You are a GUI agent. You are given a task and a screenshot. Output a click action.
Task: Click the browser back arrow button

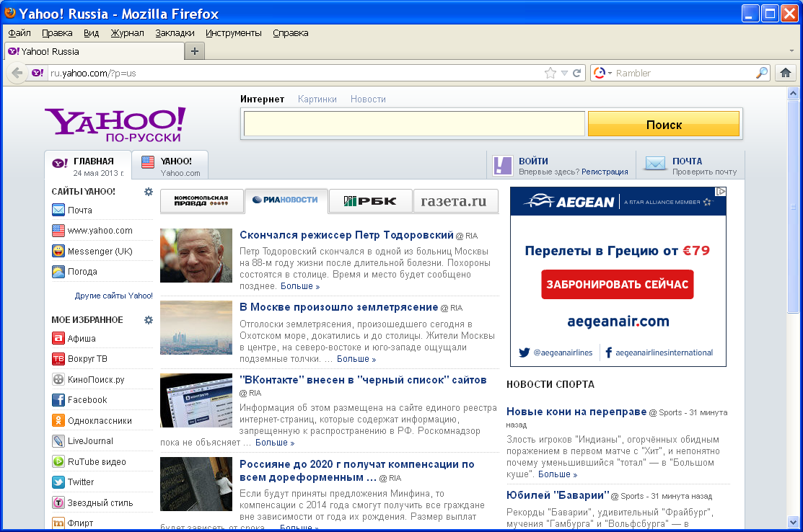17,73
